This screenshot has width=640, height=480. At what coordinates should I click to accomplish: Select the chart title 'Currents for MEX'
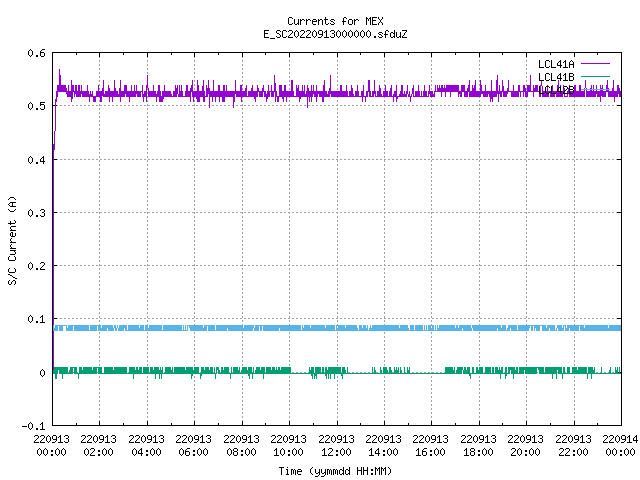(335, 21)
